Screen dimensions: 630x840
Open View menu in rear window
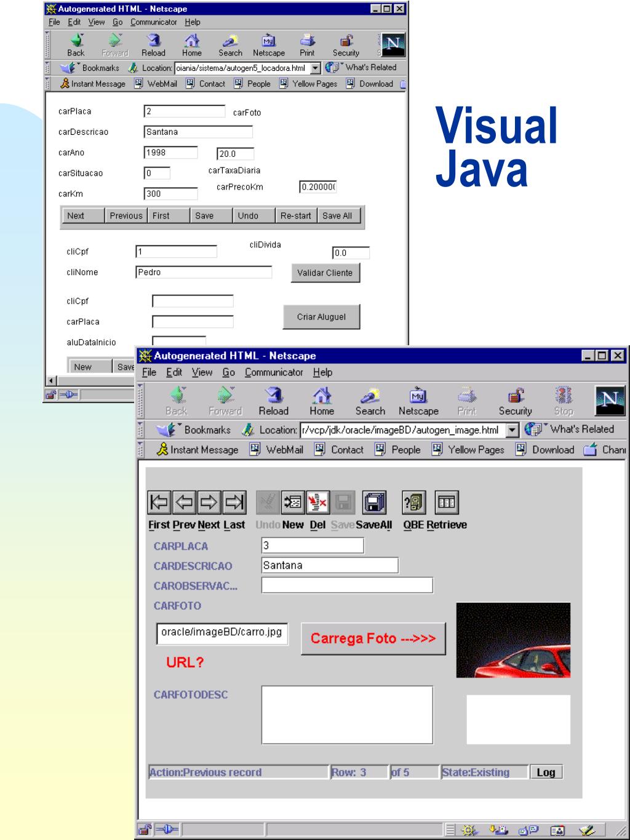tap(97, 22)
